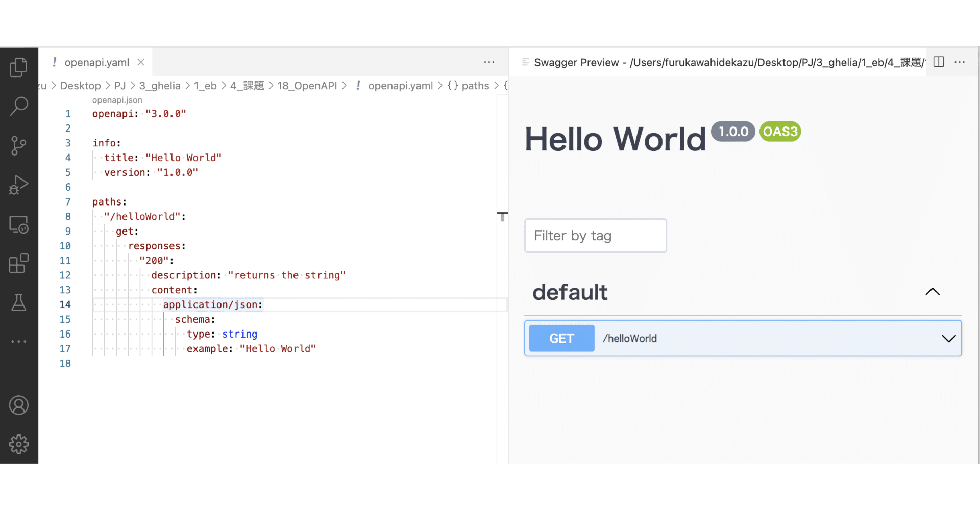Open Swagger Preview more actions menu

pos(960,62)
